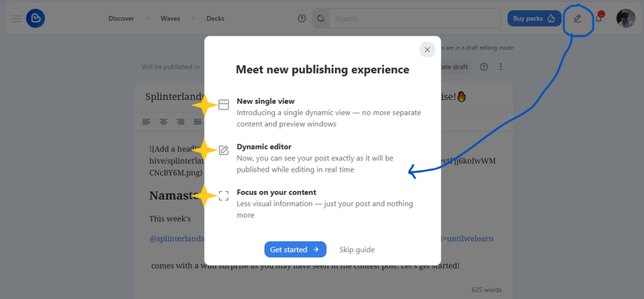The image size is (644, 299).
Task: Click the question mark beside the search bar
Action: 302,19
